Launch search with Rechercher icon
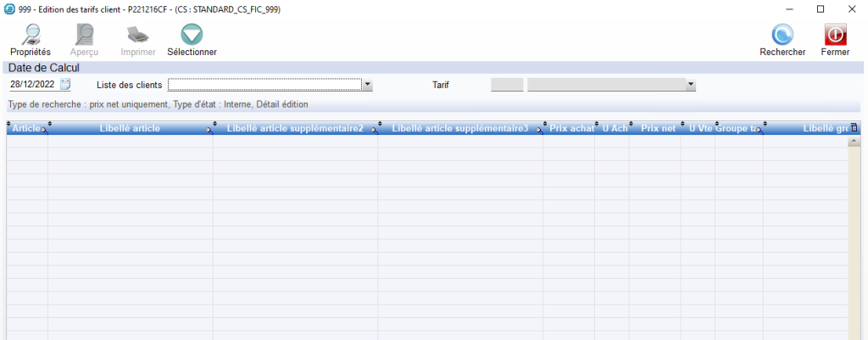Viewport: 868px width, 340px height. coord(782,35)
